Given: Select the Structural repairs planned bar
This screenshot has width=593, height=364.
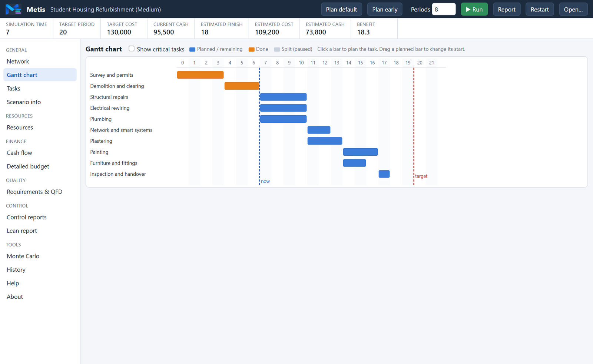Looking at the screenshot, I should click(x=283, y=97).
